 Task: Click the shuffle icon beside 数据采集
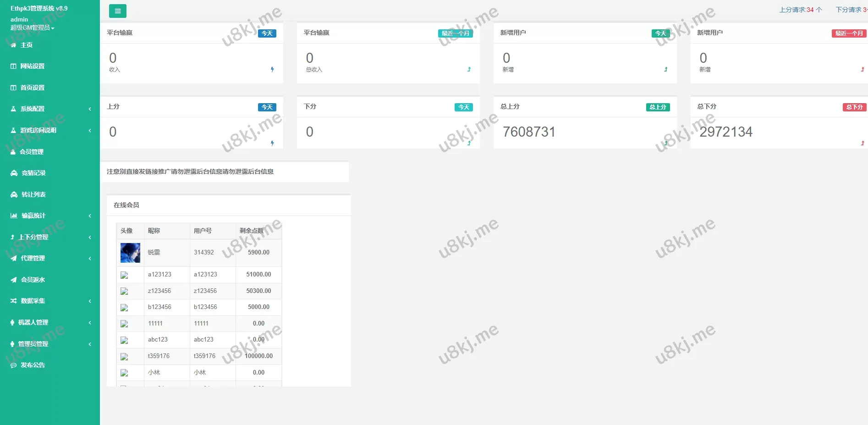pos(13,301)
